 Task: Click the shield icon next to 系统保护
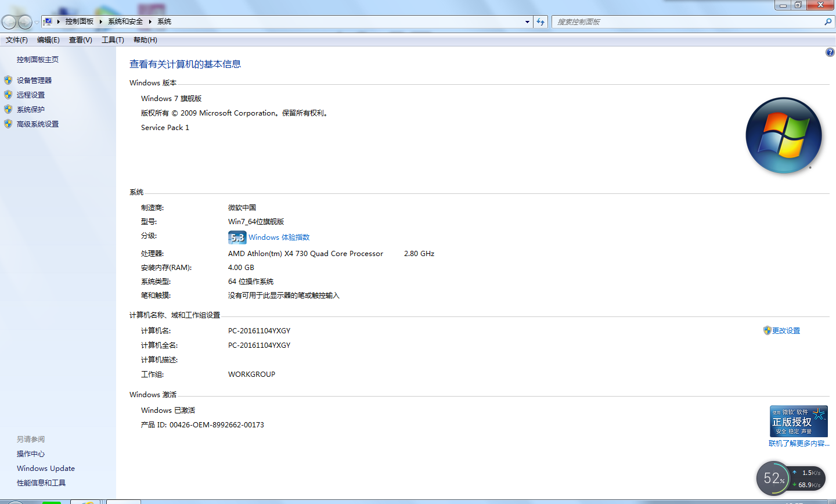click(x=8, y=109)
